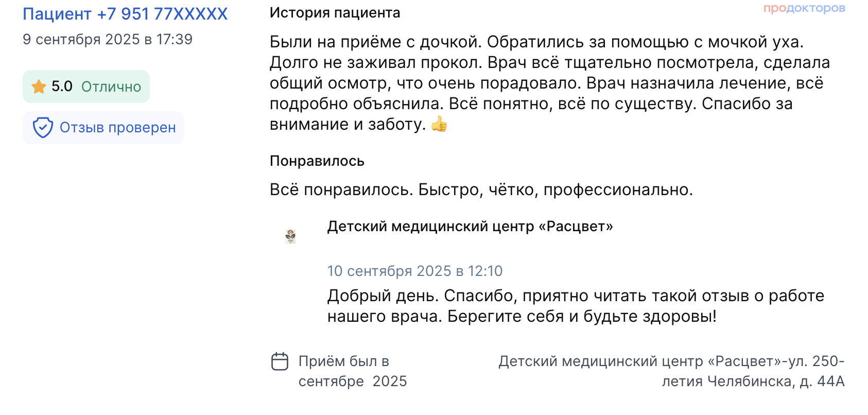Click the "Приём был в сентябре 2025" text
This screenshot has height=415, width=868.
(x=353, y=371)
